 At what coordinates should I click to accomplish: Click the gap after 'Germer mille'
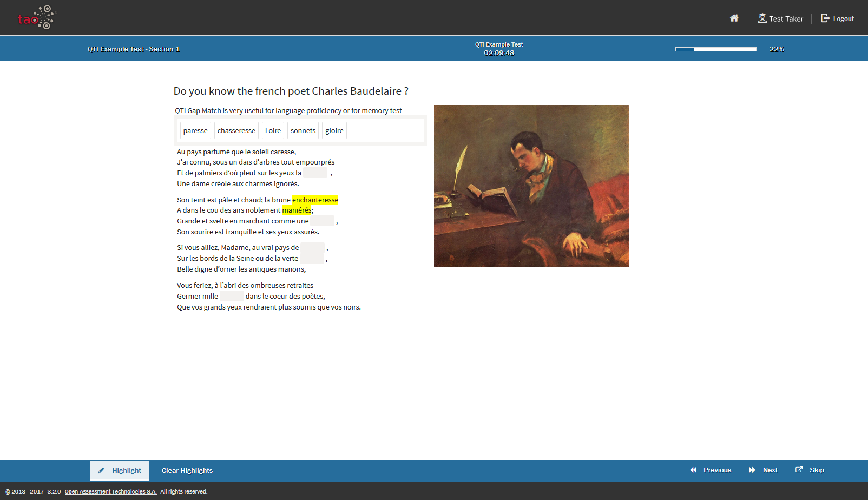232,296
